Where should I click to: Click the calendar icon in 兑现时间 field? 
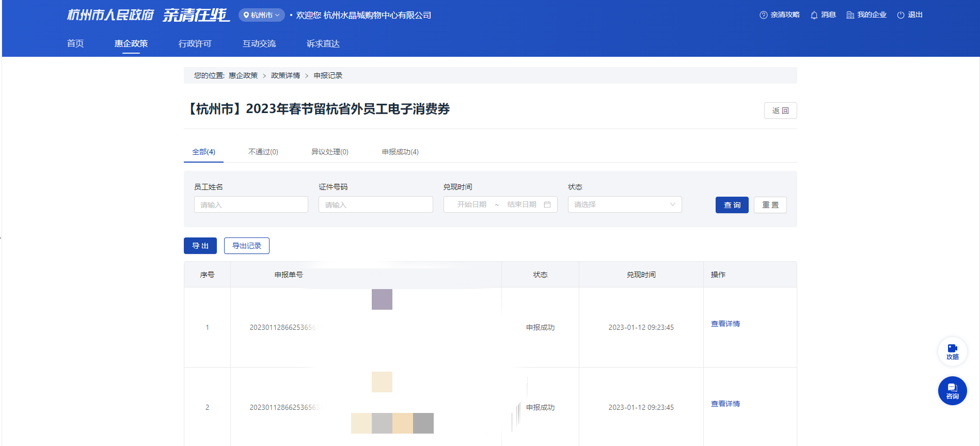547,204
